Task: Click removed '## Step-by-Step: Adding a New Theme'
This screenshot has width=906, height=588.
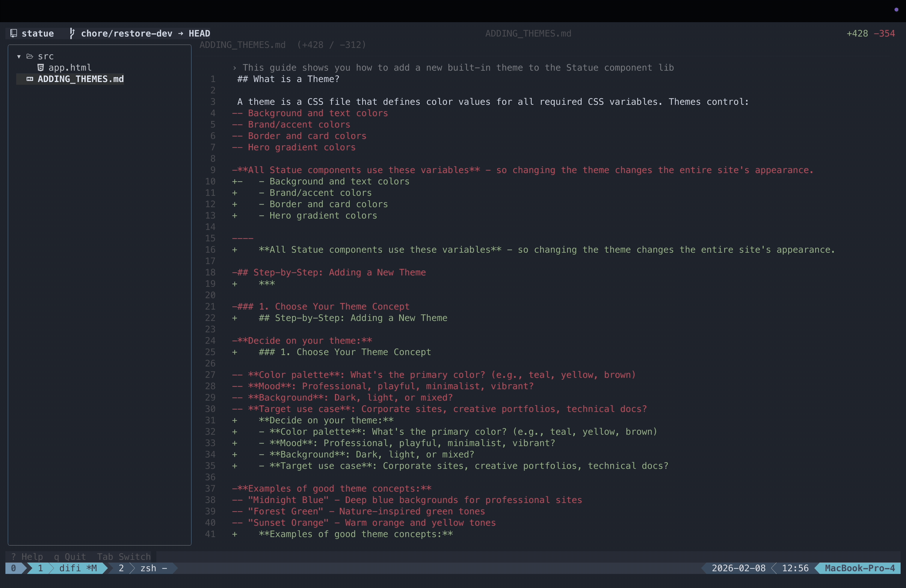Action: 329,272
